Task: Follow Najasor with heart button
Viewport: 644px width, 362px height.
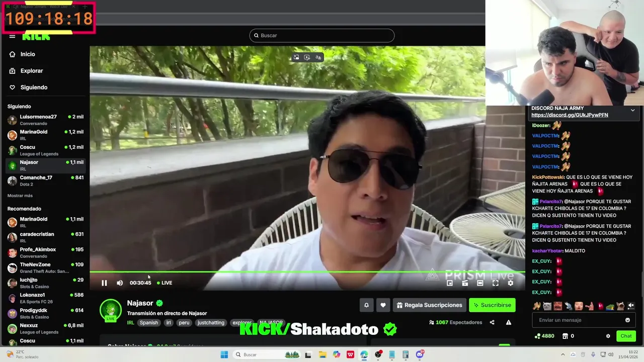Action: click(383, 305)
